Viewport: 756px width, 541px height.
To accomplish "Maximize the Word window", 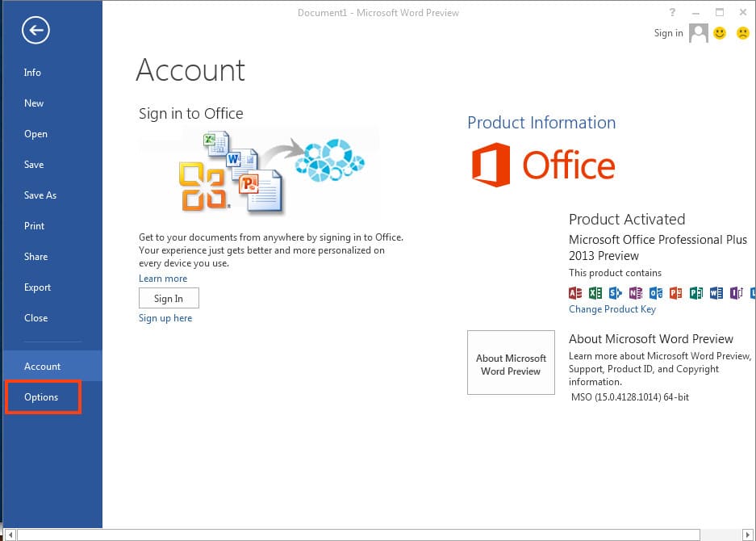I will point(720,13).
